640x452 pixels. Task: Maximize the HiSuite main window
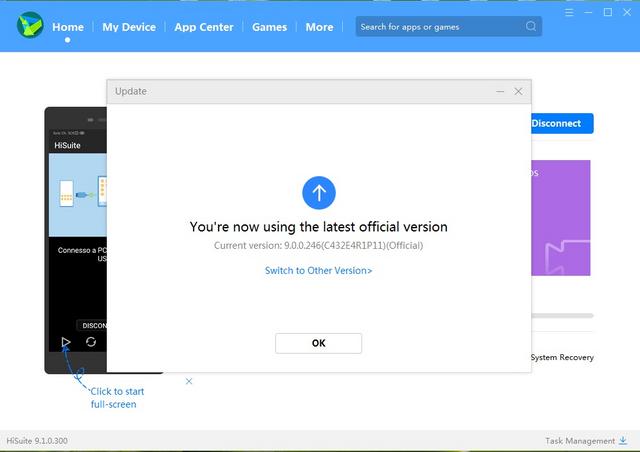click(x=608, y=13)
